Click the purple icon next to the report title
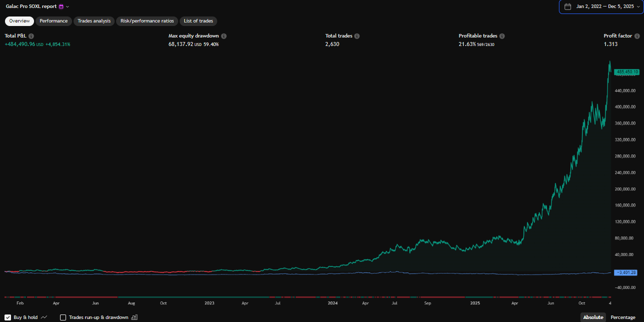Viewport: 644px width, 322px height. (x=61, y=6)
